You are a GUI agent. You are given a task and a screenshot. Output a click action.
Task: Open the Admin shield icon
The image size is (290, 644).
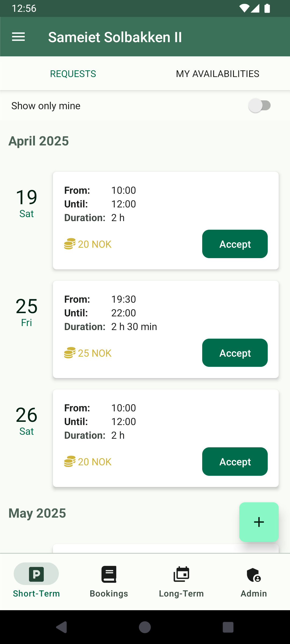coord(254,574)
